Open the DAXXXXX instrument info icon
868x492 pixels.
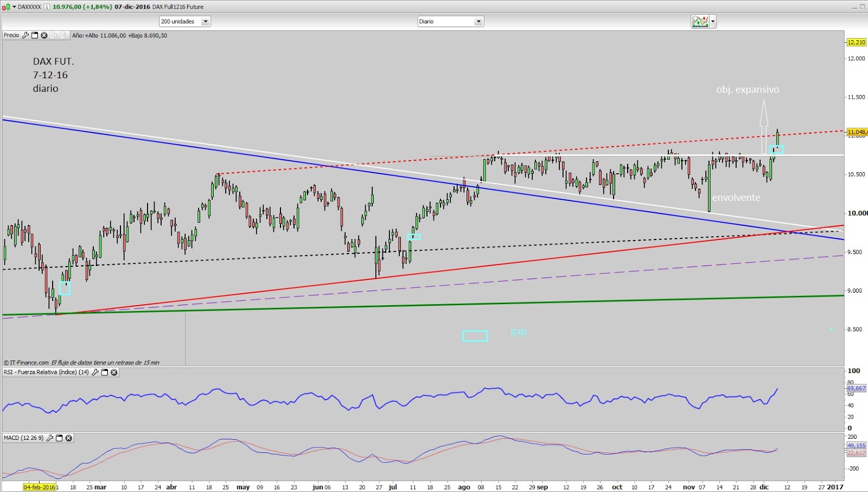(x=47, y=7)
